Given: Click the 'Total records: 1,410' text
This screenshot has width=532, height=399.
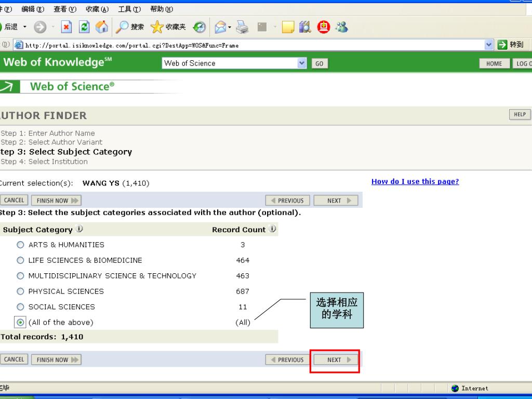Looking at the screenshot, I should click(x=42, y=337).
